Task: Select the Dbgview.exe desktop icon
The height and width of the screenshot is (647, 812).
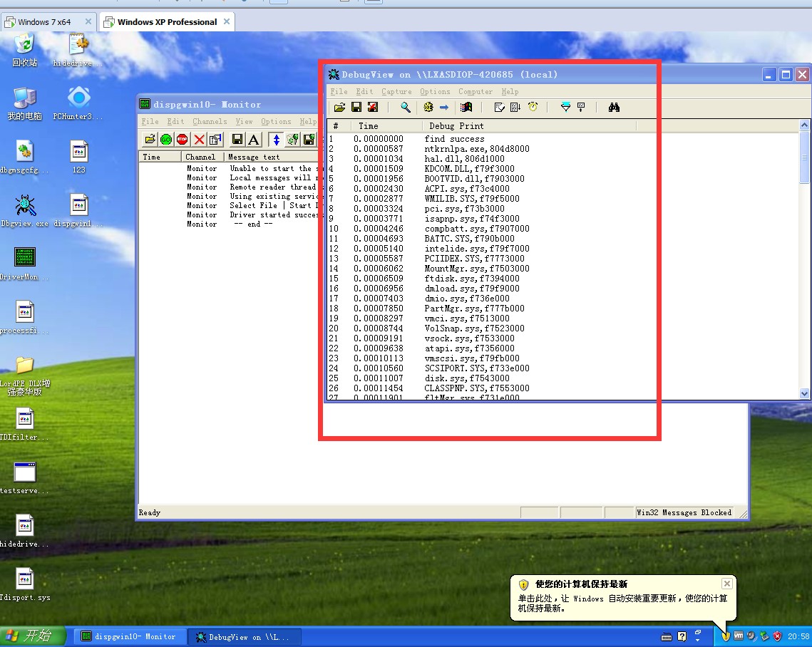Action: pos(24,211)
